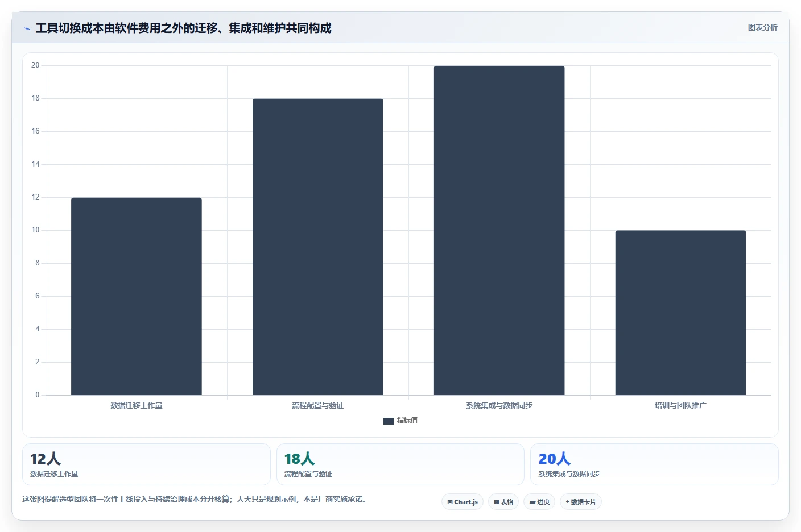Click the x-axis label 数据迁移工作量
The height and width of the screenshot is (532, 801).
point(137,405)
